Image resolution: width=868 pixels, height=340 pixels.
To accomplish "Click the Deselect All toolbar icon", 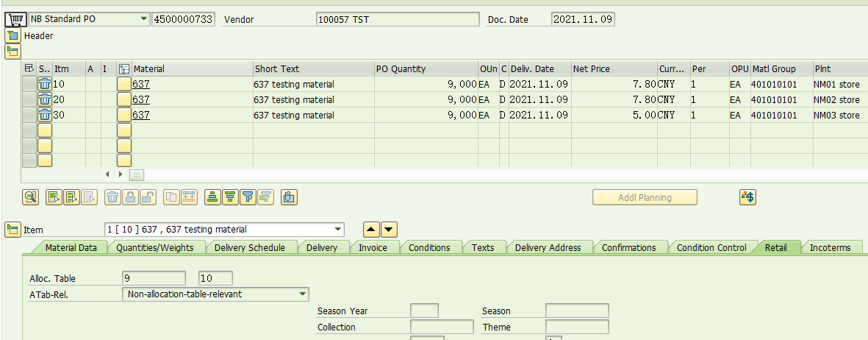I will click(x=90, y=197).
